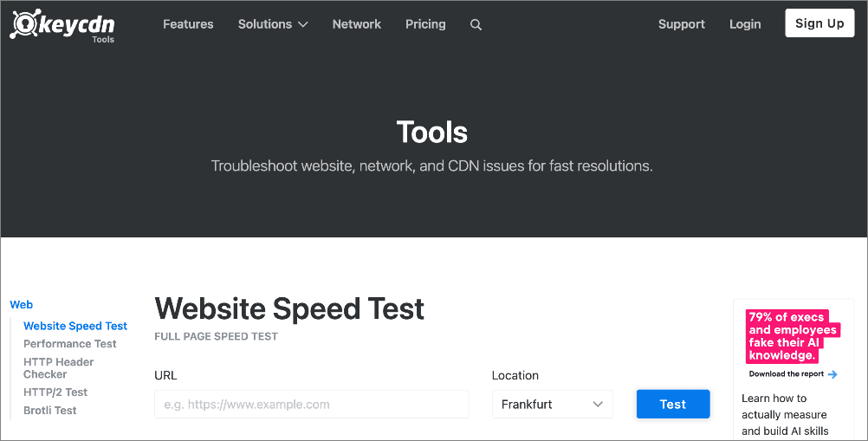The height and width of the screenshot is (441, 868).
Task: Click the Login link
Action: click(745, 24)
